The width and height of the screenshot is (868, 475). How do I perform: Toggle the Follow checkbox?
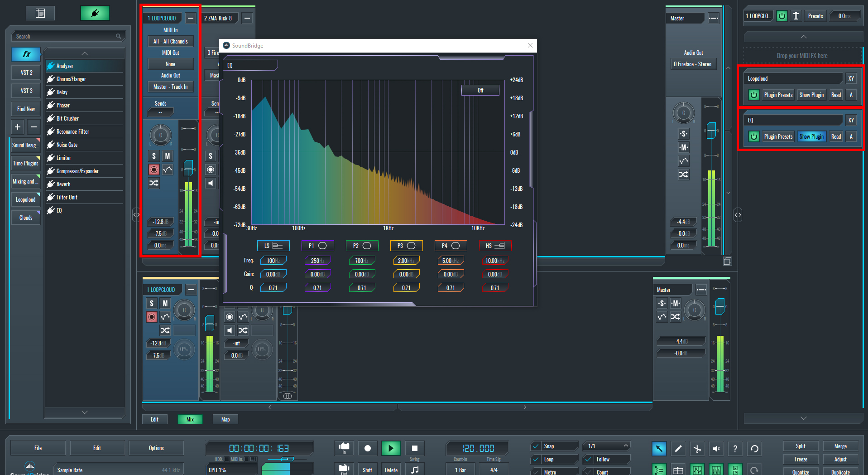(589, 459)
